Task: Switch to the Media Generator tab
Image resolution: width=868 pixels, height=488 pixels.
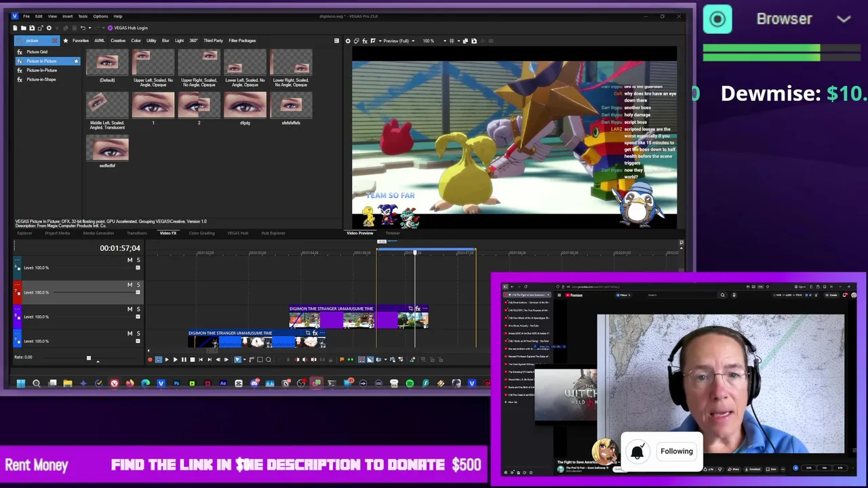Action: pyautogui.click(x=98, y=233)
